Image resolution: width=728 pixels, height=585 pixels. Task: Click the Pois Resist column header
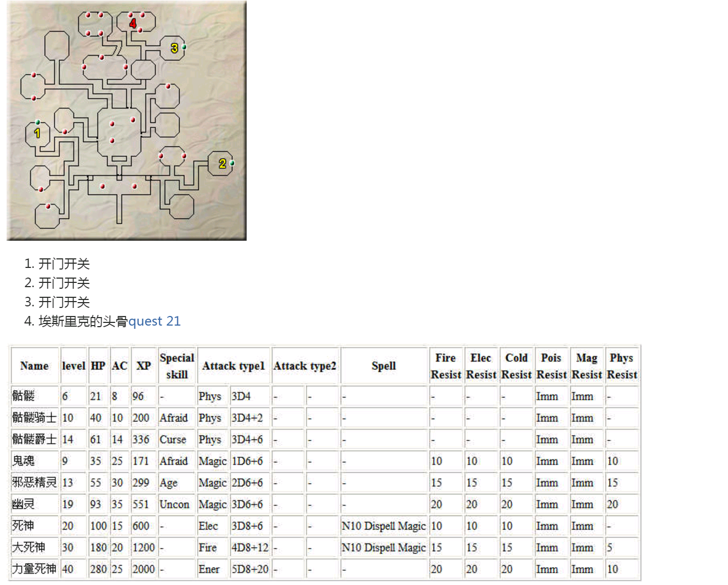551,366
